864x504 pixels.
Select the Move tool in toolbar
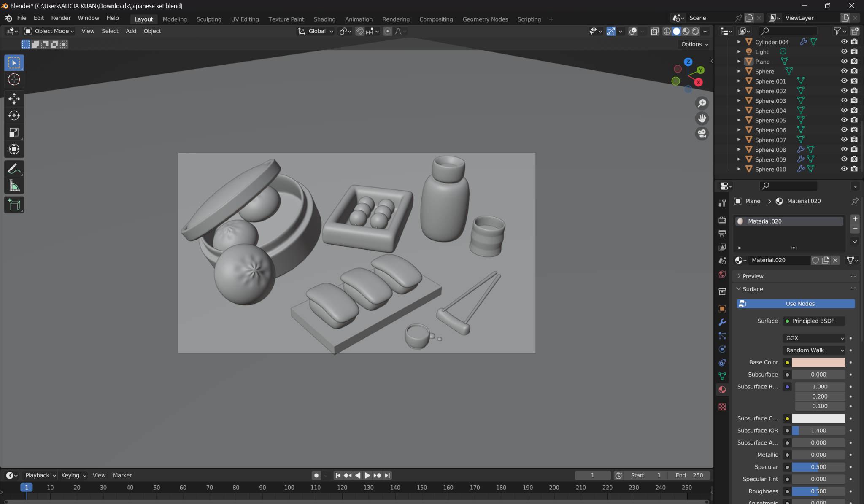point(14,99)
